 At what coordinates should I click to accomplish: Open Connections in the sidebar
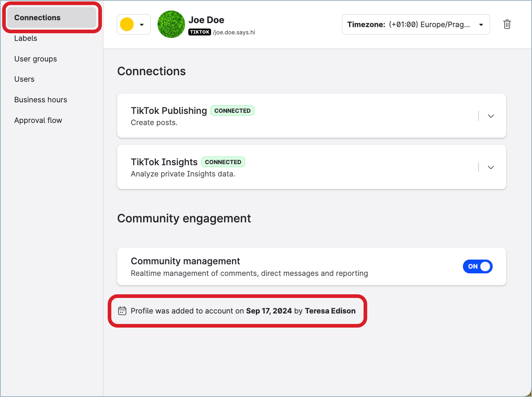click(38, 18)
